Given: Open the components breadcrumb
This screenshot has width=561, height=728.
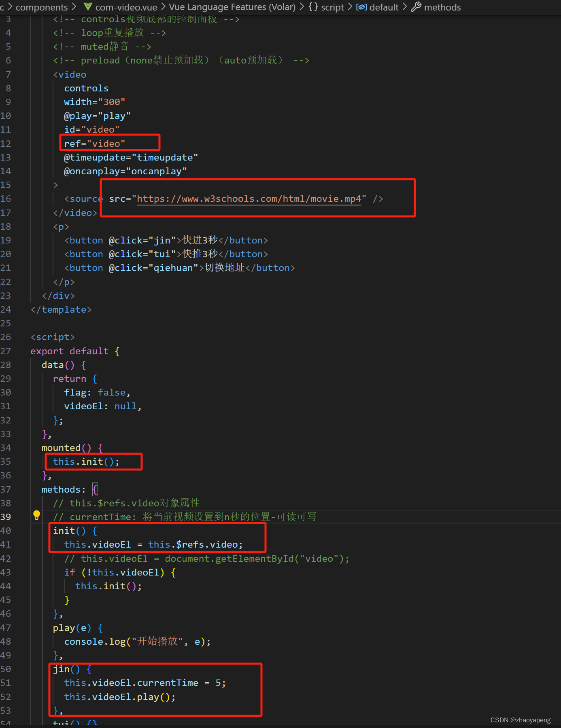Looking at the screenshot, I should 42,7.
